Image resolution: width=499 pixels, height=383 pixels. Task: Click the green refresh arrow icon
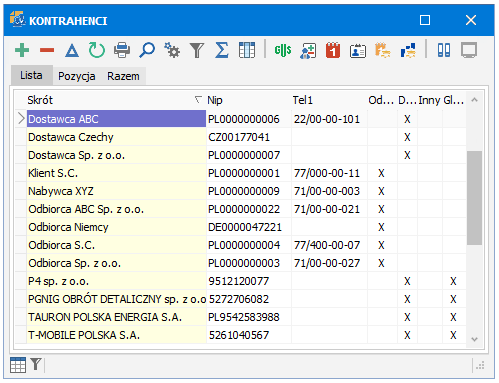(97, 50)
